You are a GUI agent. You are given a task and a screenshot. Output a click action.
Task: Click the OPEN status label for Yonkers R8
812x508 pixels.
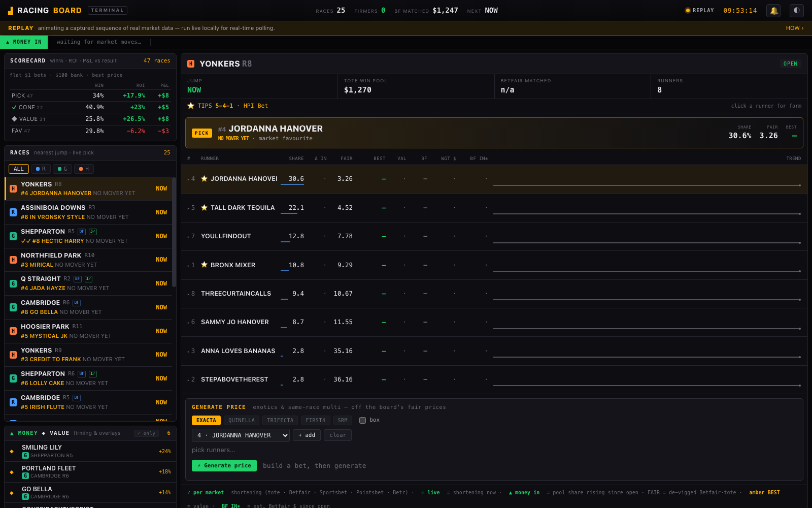point(790,64)
